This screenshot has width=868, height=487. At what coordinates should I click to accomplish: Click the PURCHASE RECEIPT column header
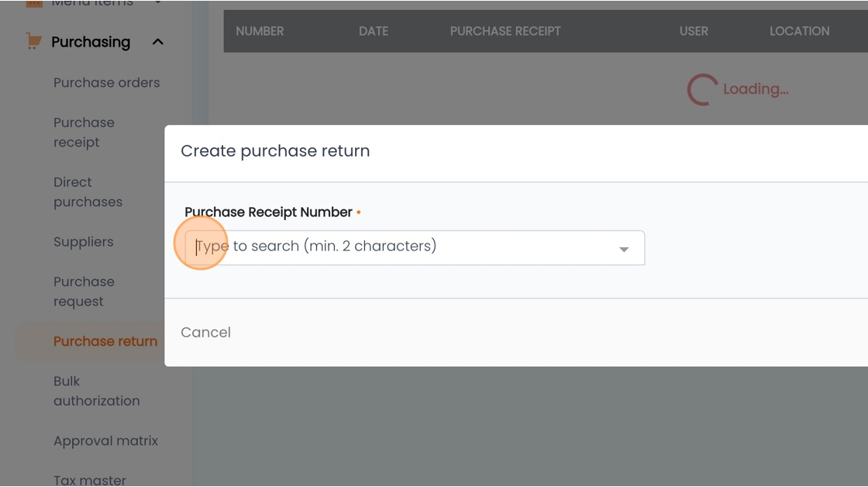[x=505, y=31]
